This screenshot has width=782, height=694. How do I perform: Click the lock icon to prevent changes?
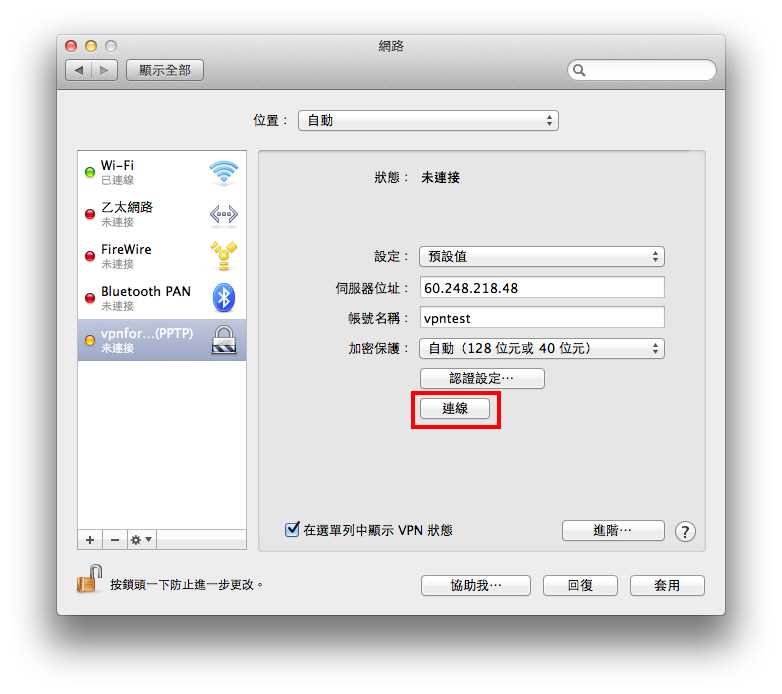click(x=90, y=579)
